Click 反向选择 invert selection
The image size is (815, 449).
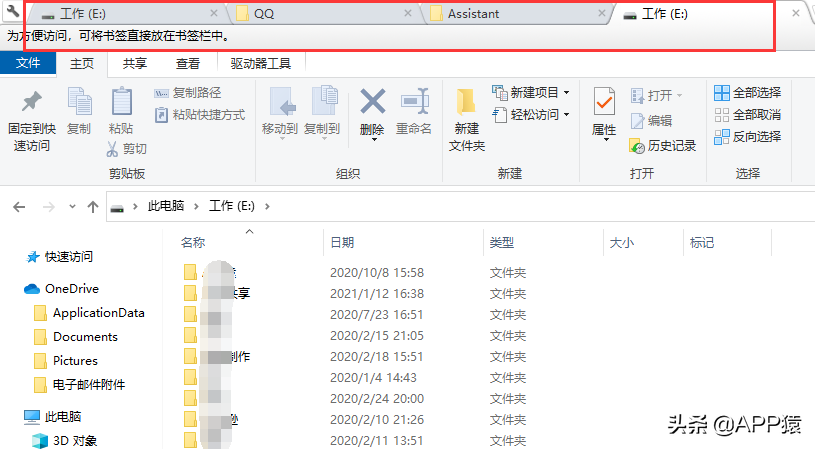point(747,137)
